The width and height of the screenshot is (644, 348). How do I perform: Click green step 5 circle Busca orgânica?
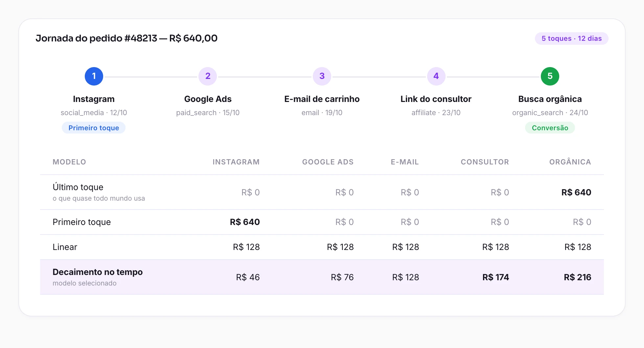pyautogui.click(x=550, y=76)
